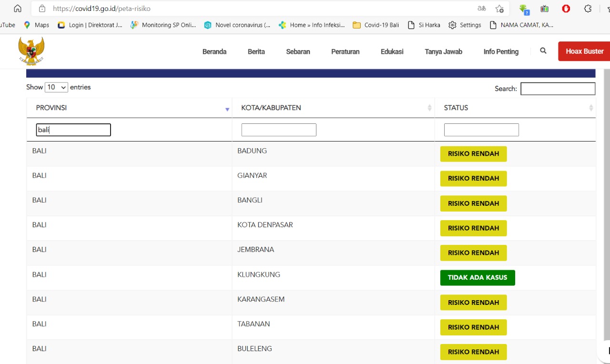The width and height of the screenshot is (610, 364).
Task: Click the table Search input field
Action: 558,89
